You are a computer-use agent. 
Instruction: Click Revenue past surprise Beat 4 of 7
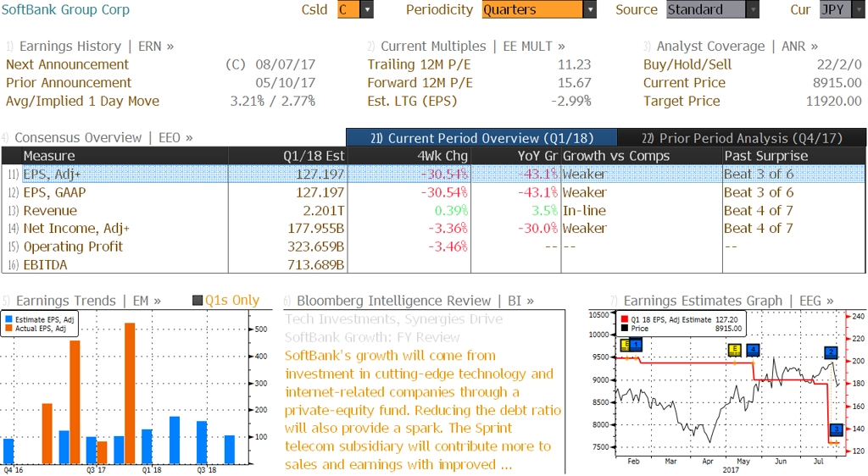point(759,211)
